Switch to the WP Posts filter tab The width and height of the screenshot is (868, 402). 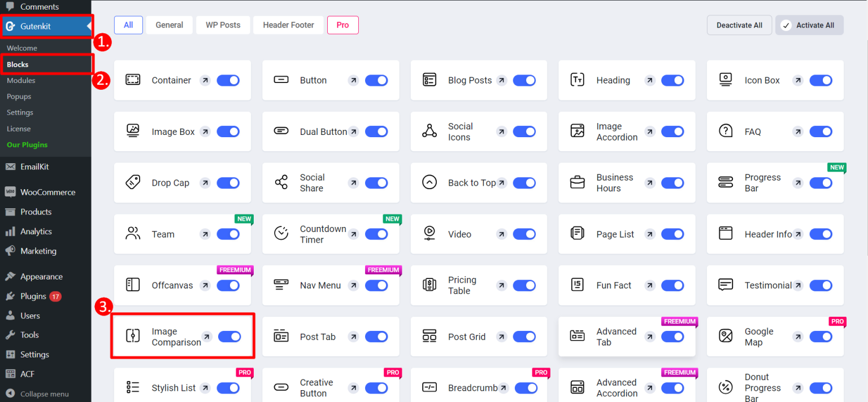click(223, 25)
